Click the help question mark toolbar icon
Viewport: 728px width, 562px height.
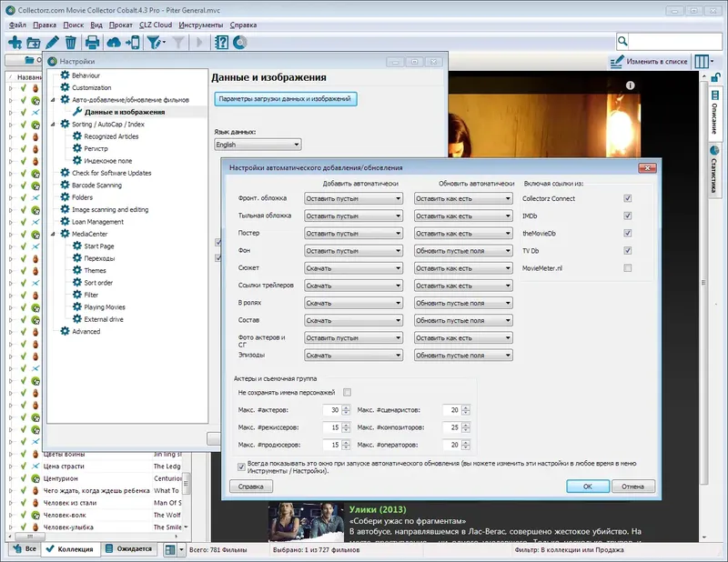click(x=221, y=43)
